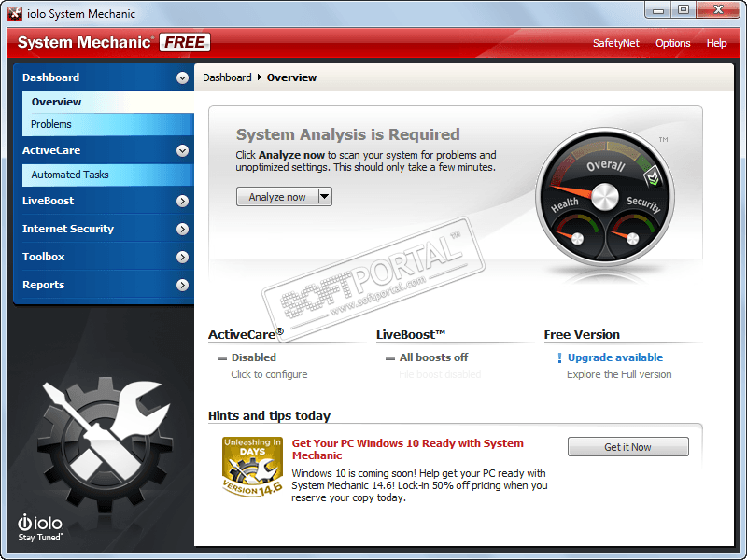The height and width of the screenshot is (560, 747).
Task: Click the Analyze now button
Action: pyautogui.click(x=277, y=197)
